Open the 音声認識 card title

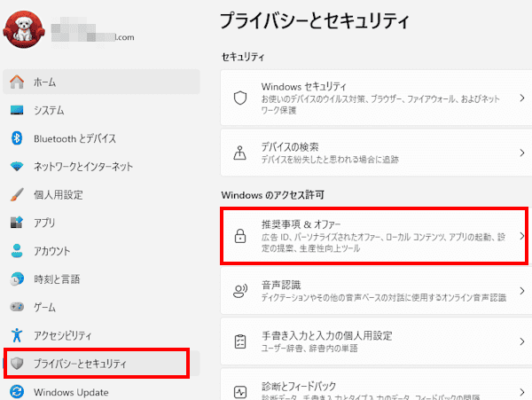tap(281, 285)
